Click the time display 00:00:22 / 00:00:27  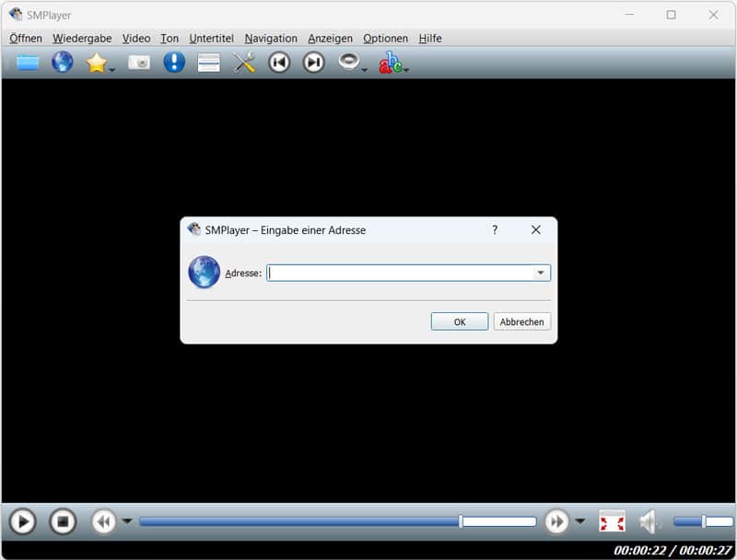point(673,550)
